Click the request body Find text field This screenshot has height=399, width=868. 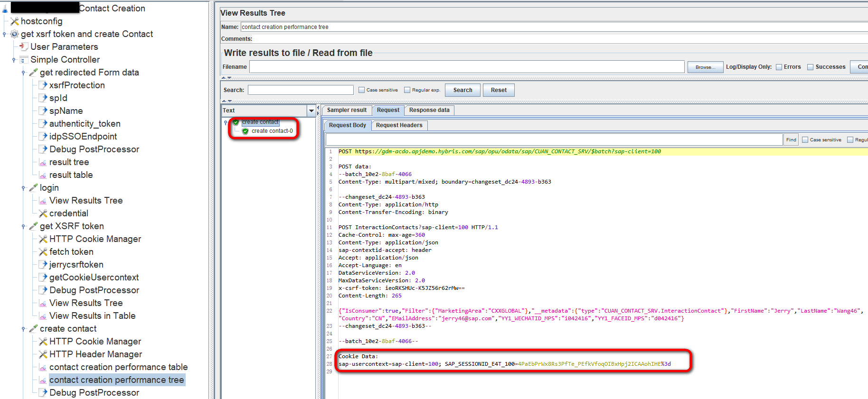554,139
